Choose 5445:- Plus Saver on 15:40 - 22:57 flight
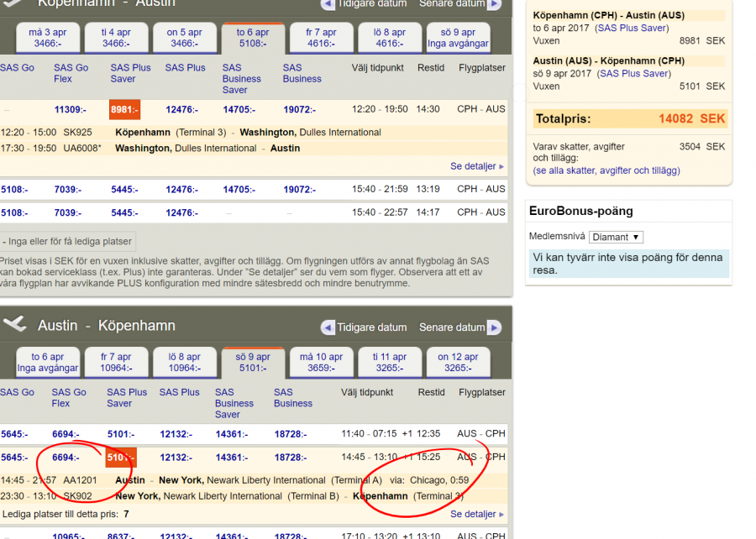 (x=124, y=213)
